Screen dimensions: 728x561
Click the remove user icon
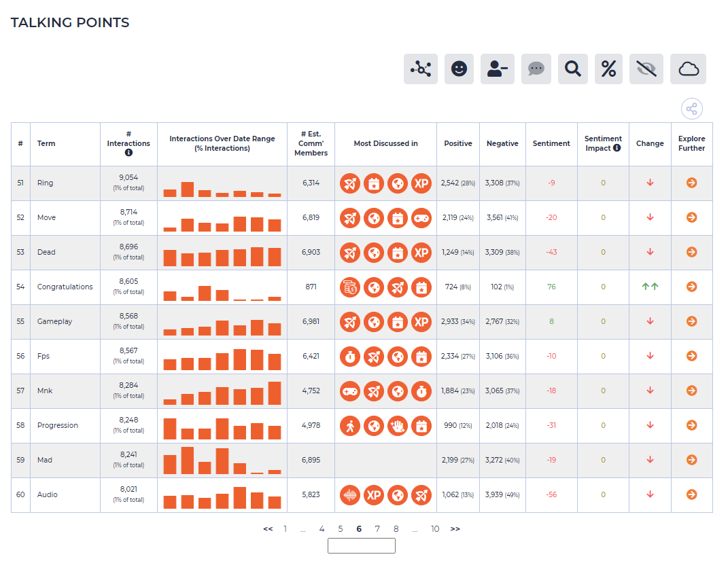[x=497, y=69]
